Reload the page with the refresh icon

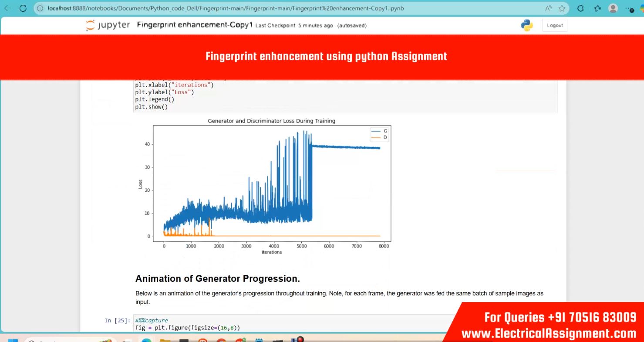pos(23,8)
